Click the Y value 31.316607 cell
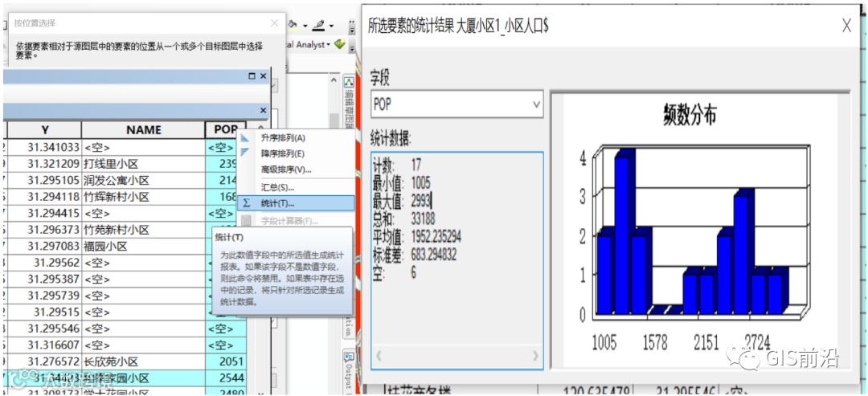 click(44, 345)
